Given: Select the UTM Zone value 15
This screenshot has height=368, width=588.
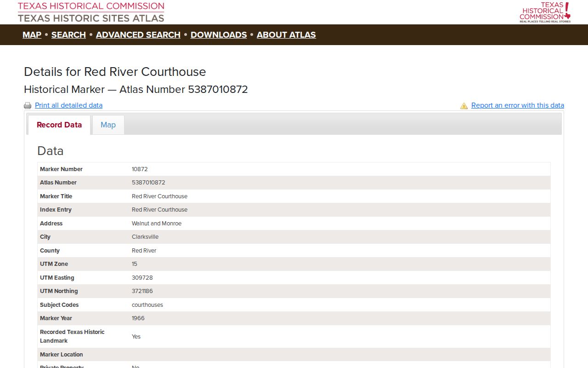Looking at the screenshot, I should 135,264.
